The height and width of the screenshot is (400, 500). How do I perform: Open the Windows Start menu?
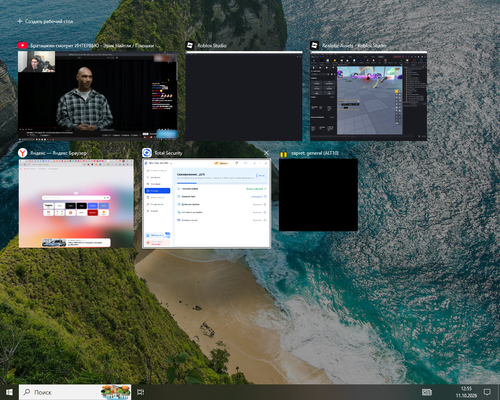click(x=9, y=392)
